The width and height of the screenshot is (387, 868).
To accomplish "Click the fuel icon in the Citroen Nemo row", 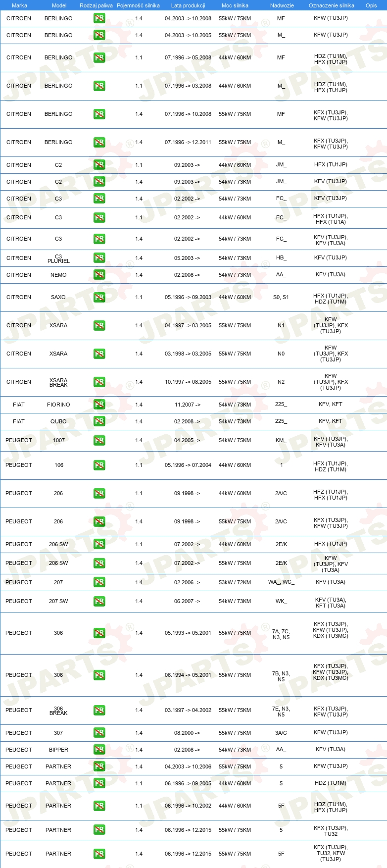I will tap(99, 275).
